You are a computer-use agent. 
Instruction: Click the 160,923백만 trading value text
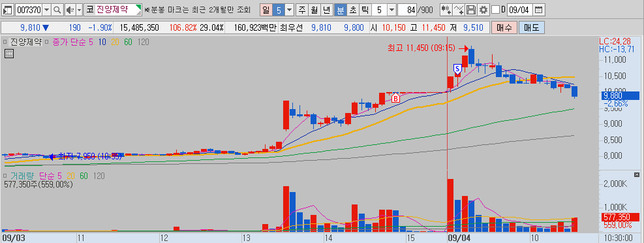tap(256, 28)
